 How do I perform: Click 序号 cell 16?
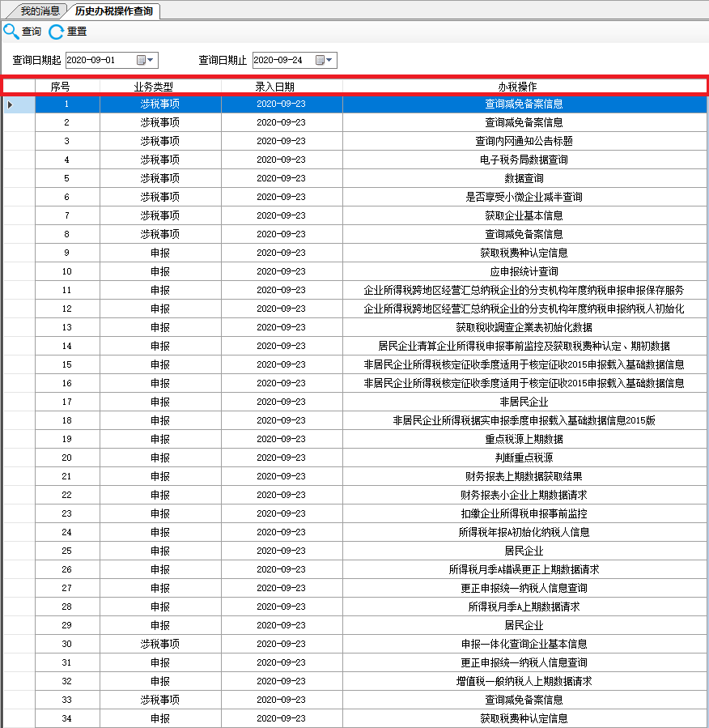point(67,383)
